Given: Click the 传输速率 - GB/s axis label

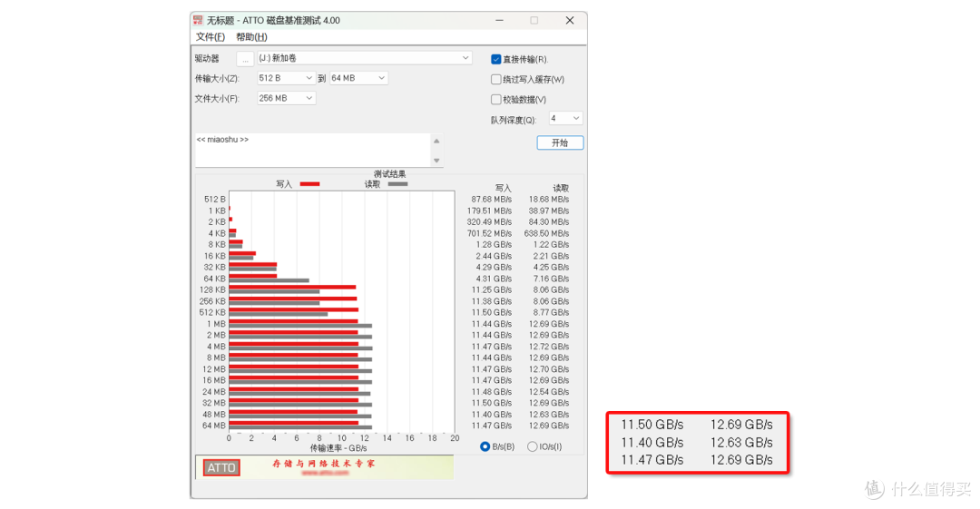Looking at the screenshot, I should coord(338,448).
